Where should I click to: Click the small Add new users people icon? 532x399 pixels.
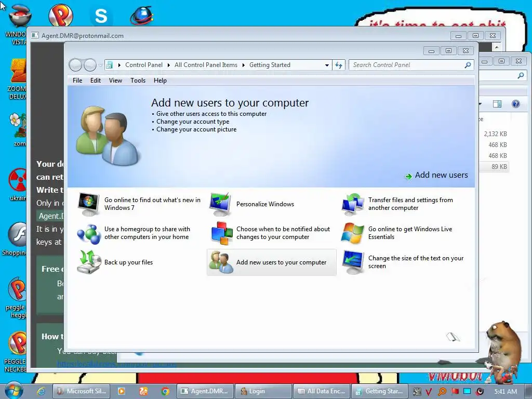(221, 262)
